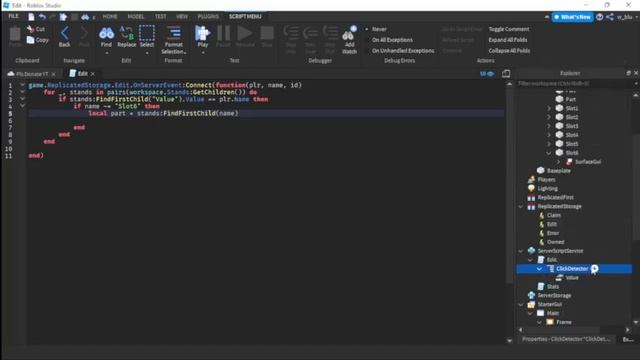Expand the Slot1 tree node

click(x=549, y=108)
